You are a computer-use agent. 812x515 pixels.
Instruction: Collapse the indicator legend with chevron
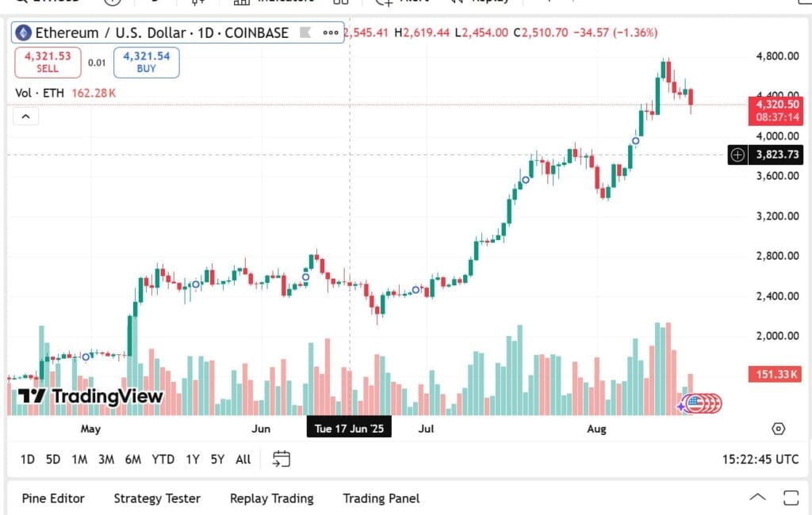(x=26, y=116)
